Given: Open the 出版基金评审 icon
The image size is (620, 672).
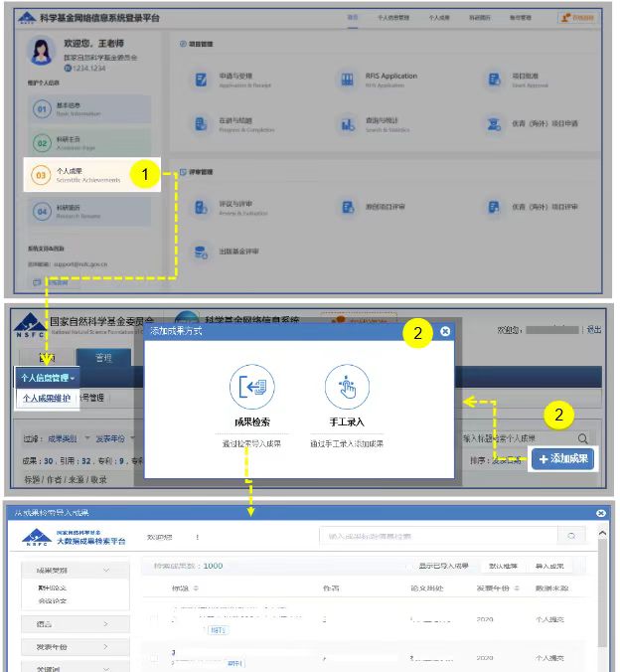Looking at the screenshot, I should click(201, 252).
